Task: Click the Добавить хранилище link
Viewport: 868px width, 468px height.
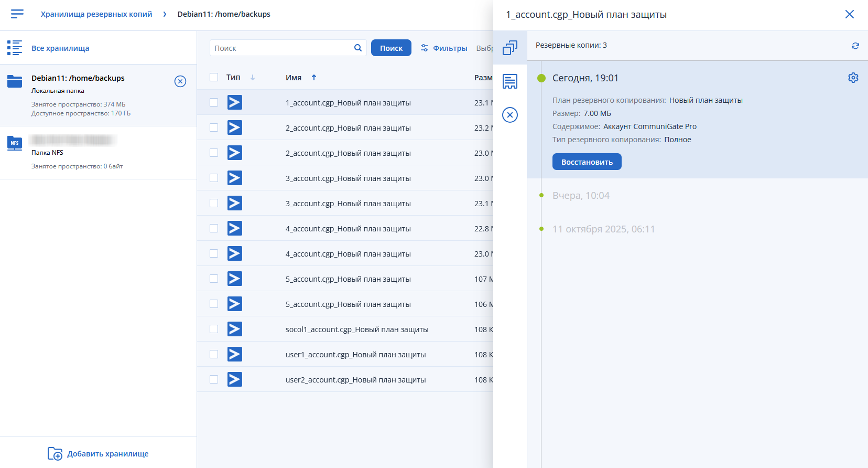Action: pyautogui.click(x=108, y=454)
